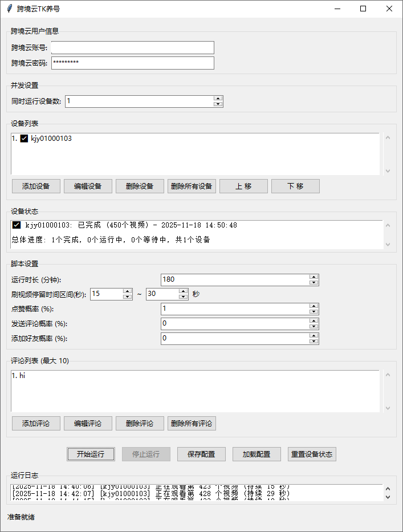Load settings with 加载配置
The height and width of the screenshot is (532, 403).
point(257,454)
